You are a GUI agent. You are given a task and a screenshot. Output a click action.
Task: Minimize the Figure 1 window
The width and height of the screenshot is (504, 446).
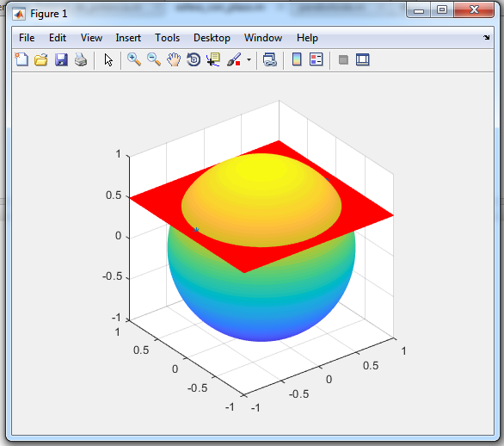(419, 9)
